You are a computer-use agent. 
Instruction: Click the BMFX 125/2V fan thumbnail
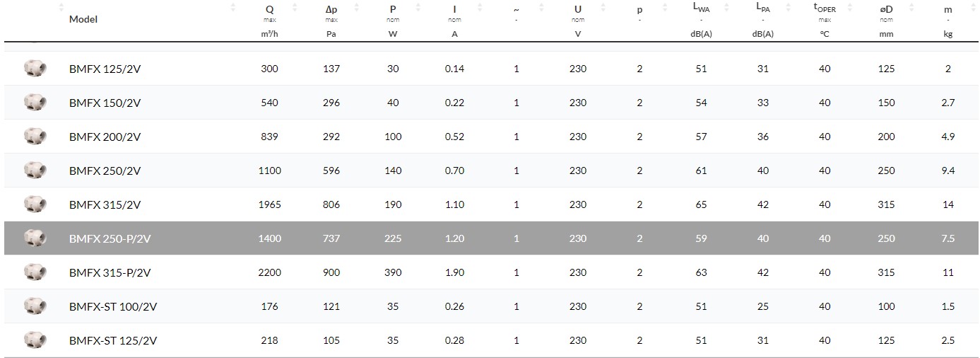[35, 69]
